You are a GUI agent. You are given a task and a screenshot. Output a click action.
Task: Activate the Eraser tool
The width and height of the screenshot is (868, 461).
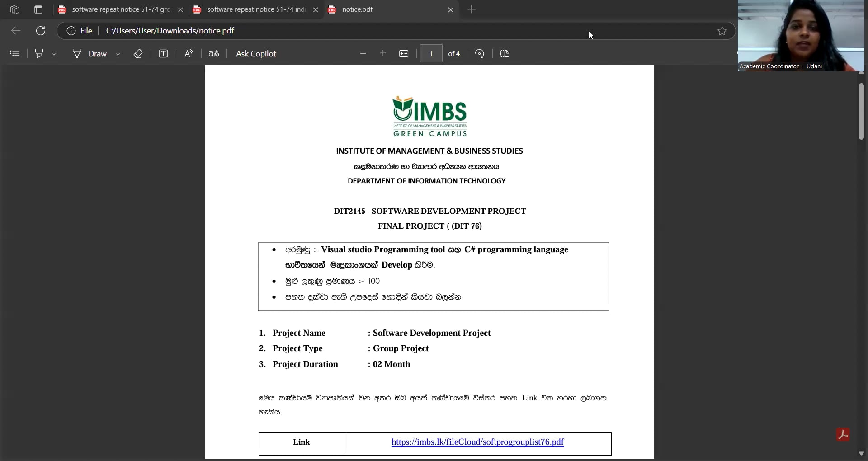[x=138, y=53]
